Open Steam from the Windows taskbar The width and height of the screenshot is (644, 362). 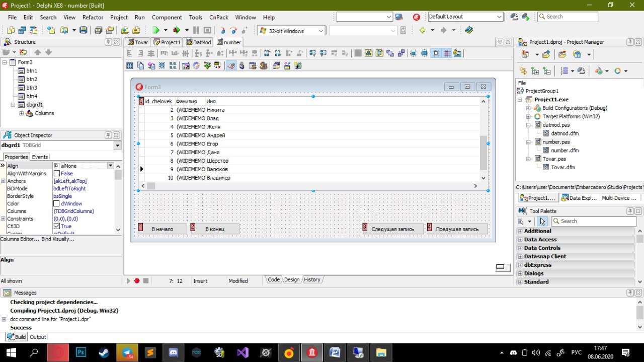(x=104, y=352)
